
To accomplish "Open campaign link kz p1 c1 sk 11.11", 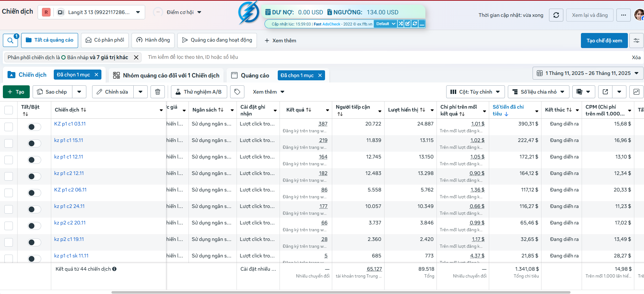I will point(71,256).
